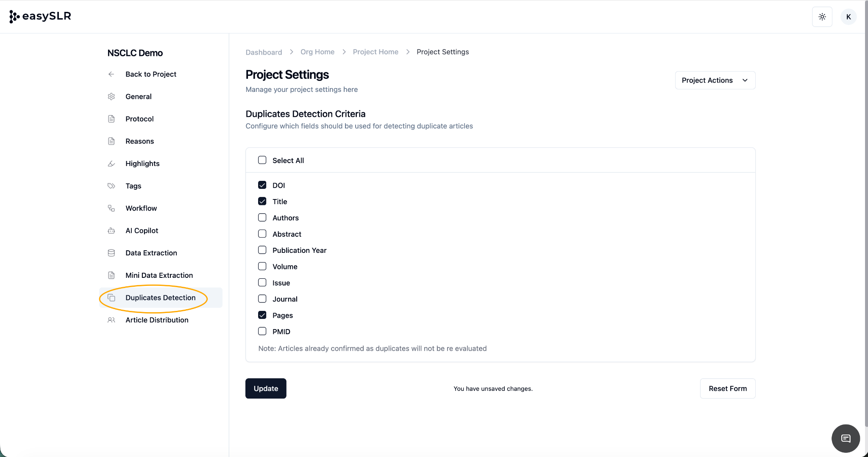The width and height of the screenshot is (868, 457).
Task: Click the Workflow icon in sidebar
Action: click(x=111, y=208)
